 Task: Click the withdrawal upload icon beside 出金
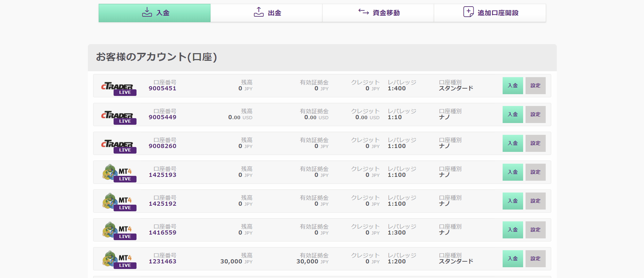[259, 12]
